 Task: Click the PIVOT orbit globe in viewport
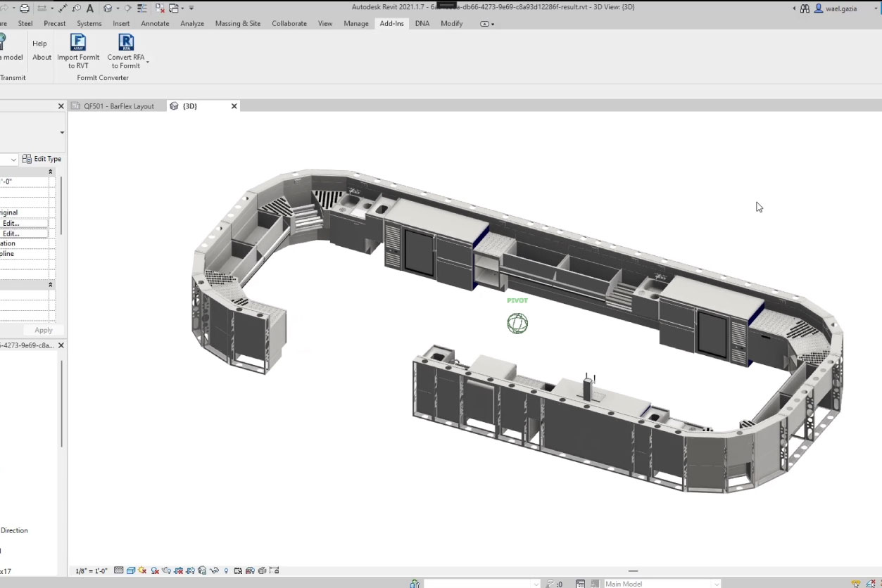pyautogui.click(x=517, y=324)
